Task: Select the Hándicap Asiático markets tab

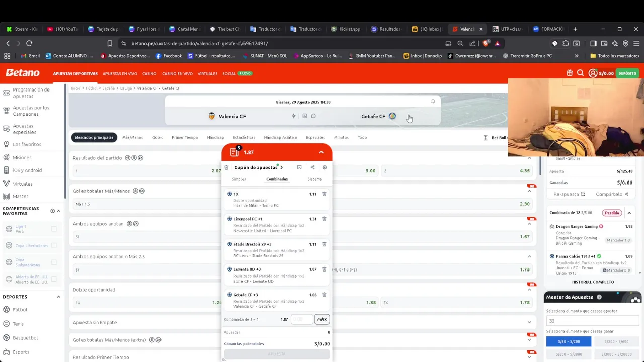Action: click(280, 137)
